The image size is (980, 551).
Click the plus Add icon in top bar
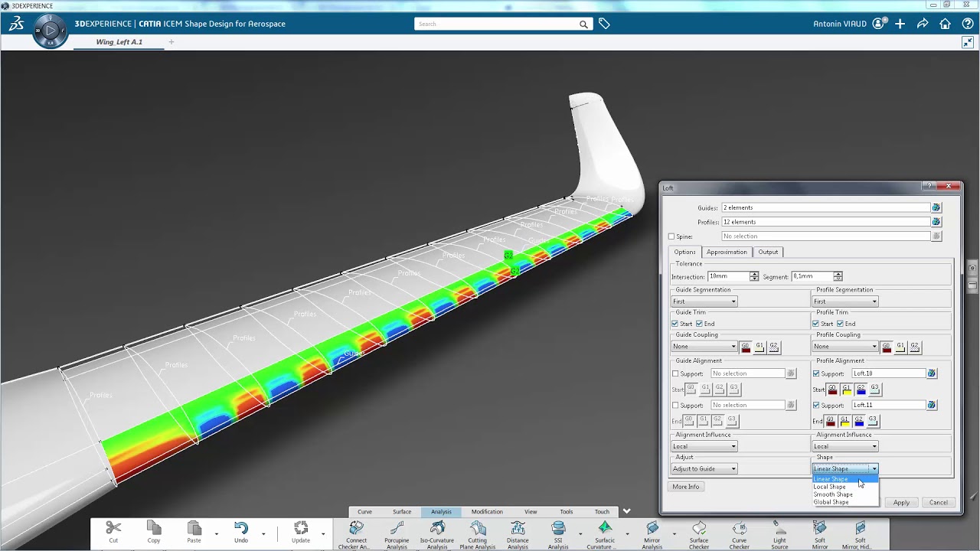point(900,24)
